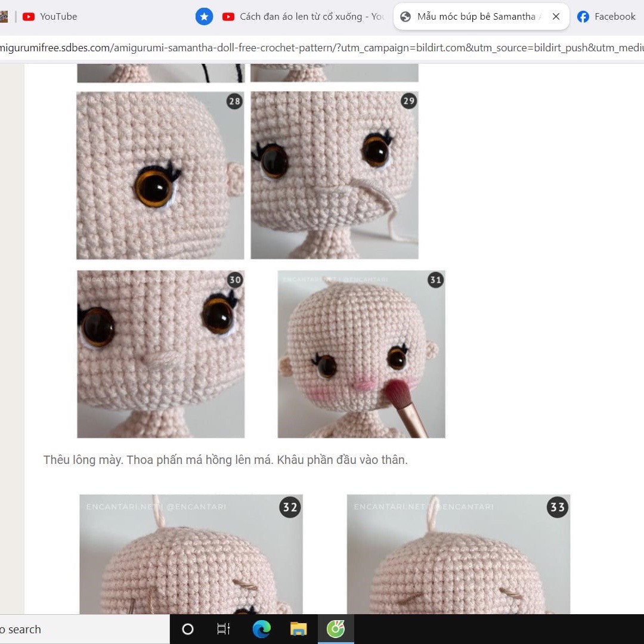This screenshot has width=644, height=644.
Task: Click image 30 of the doll face
Action: tap(160, 353)
